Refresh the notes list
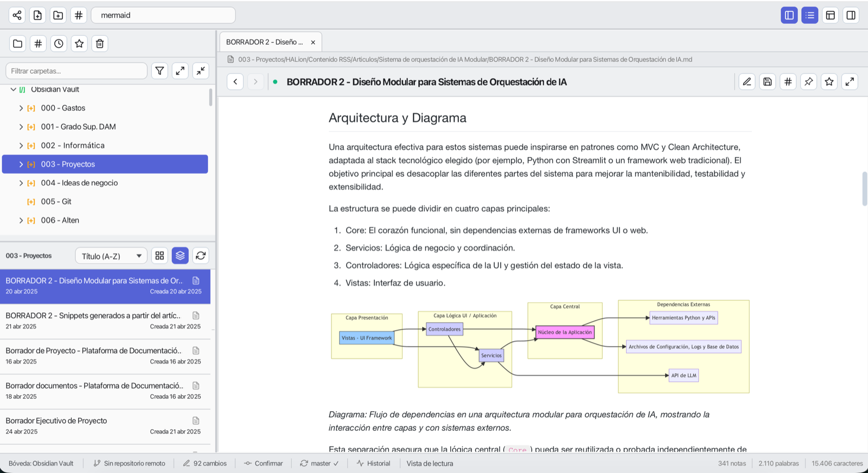This screenshot has width=868, height=473. 201,256
